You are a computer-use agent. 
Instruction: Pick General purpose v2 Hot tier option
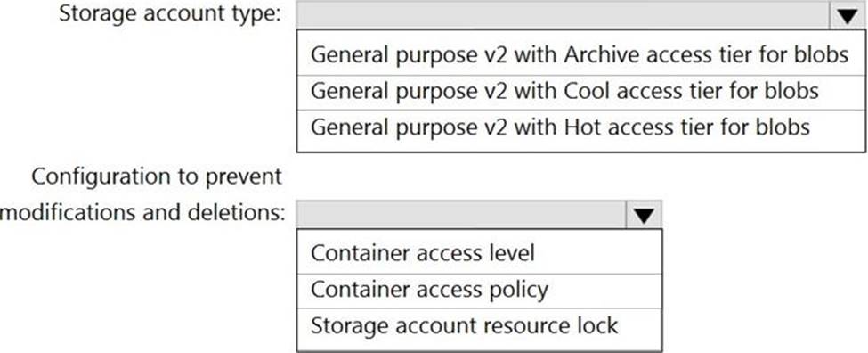(581, 127)
